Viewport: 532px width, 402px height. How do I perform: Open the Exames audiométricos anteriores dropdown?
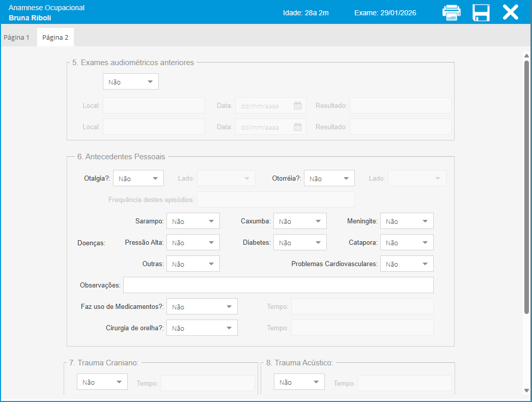[131, 82]
